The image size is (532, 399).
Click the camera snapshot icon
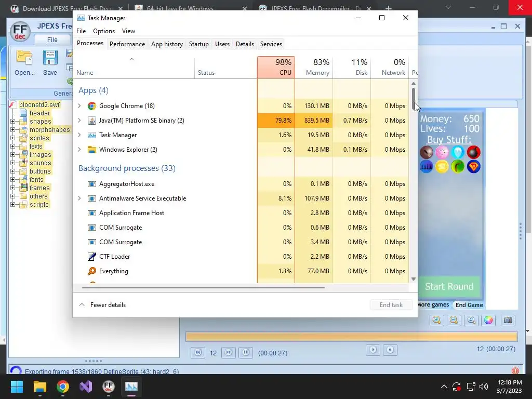click(508, 320)
